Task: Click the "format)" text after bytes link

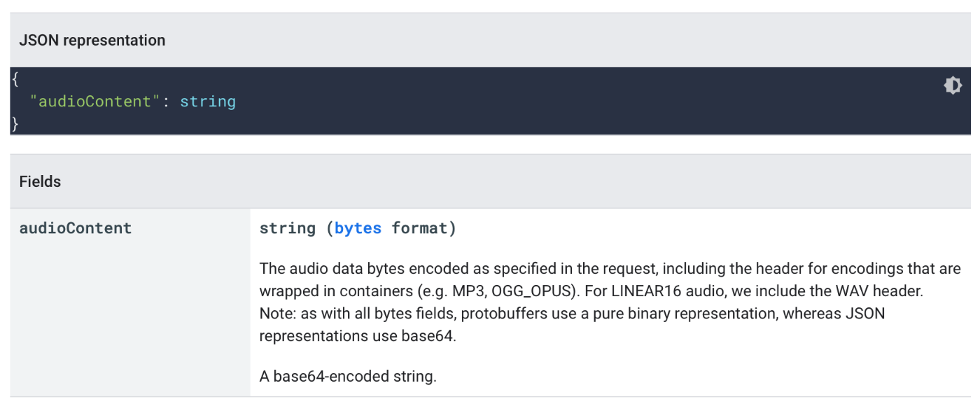Action: (423, 228)
